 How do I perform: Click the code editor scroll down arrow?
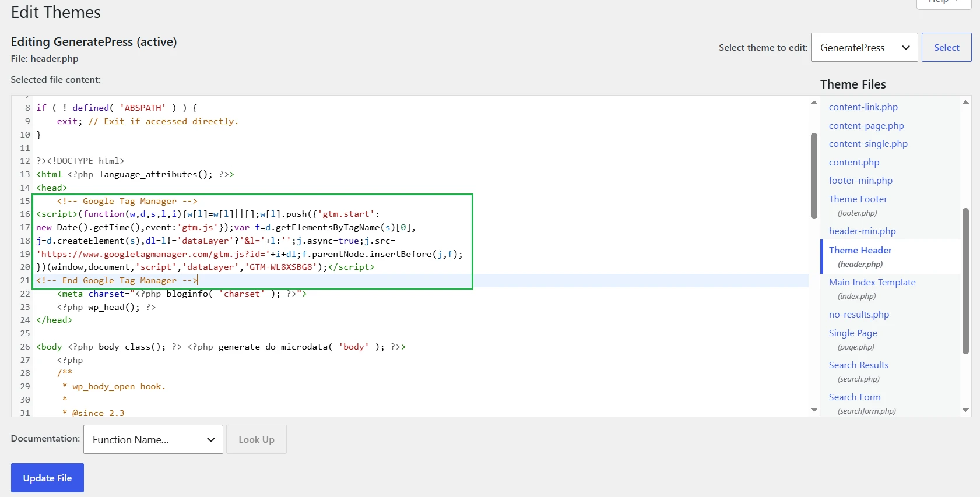coord(814,410)
